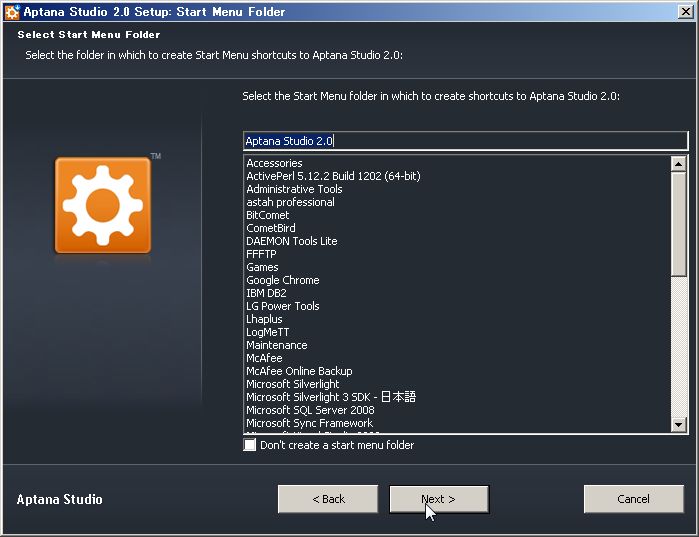
Task: Click the folder list scroll up arrow
Action: (x=678, y=164)
